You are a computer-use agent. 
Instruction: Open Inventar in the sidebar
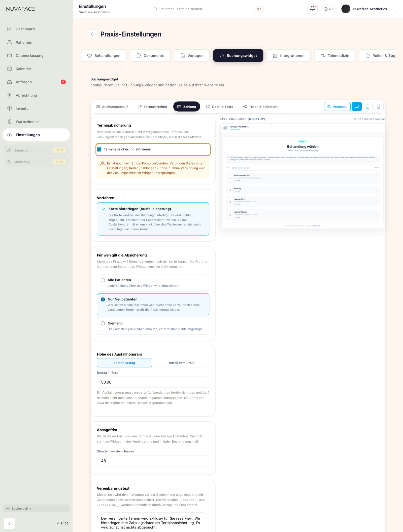[36, 108]
